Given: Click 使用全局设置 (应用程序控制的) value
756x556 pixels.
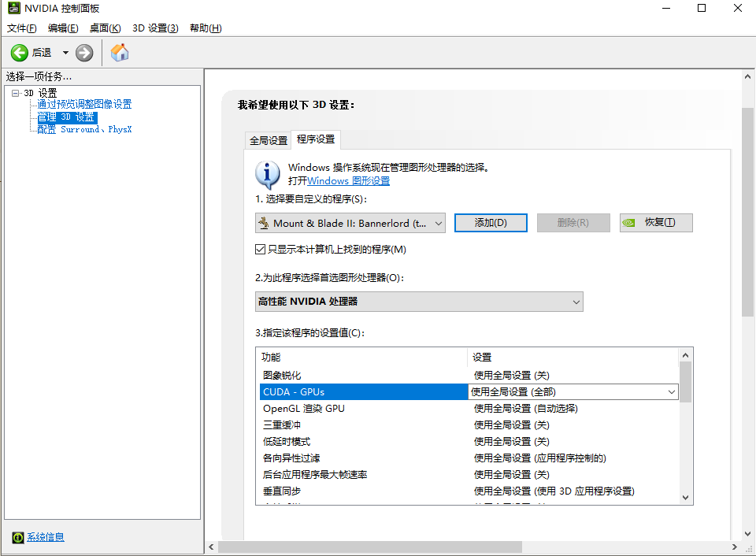Looking at the screenshot, I should point(540,458).
